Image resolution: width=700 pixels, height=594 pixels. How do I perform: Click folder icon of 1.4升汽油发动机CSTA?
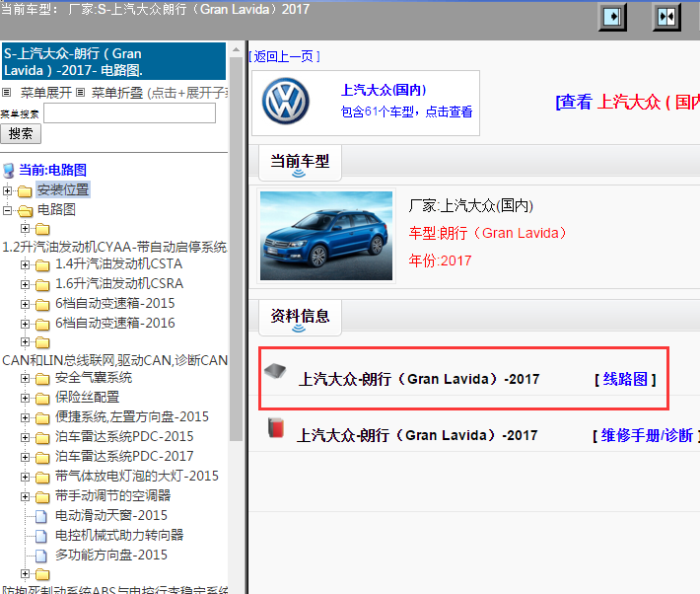click(x=42, y=265)
